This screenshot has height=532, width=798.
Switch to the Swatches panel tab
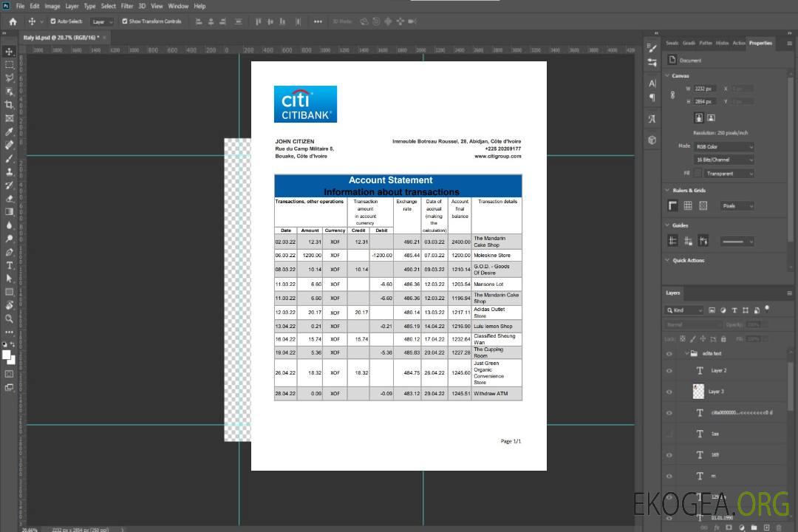(672, 44)
